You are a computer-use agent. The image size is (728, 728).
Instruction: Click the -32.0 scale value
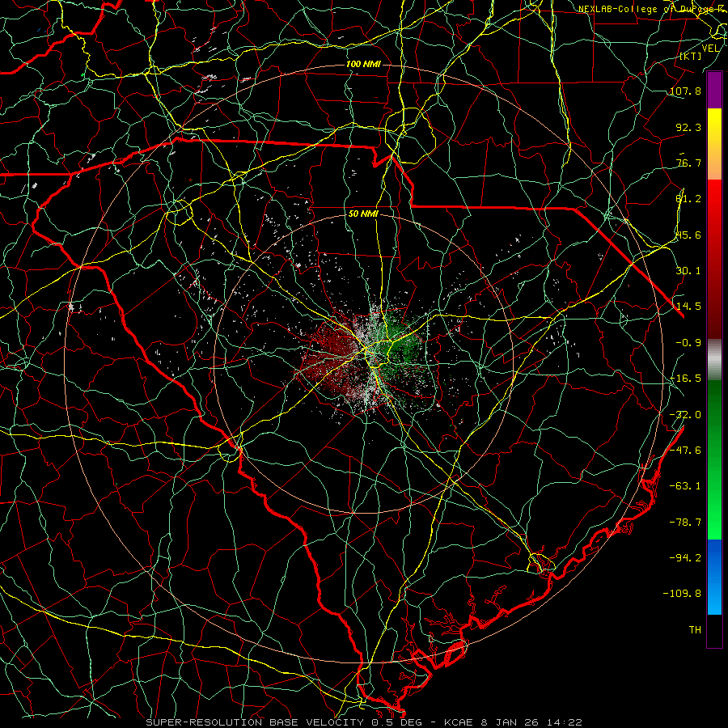(685, 415)
